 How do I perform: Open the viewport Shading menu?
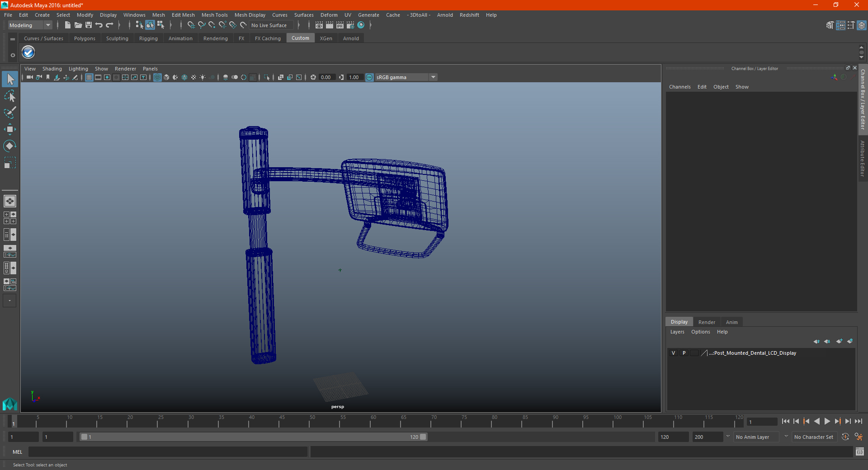[52, 69]
